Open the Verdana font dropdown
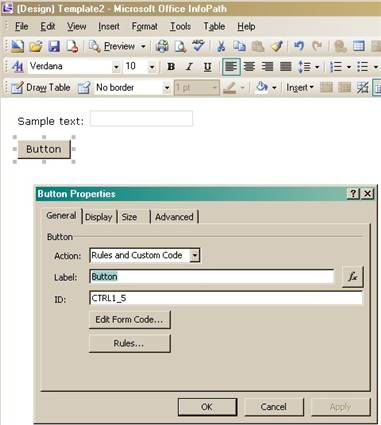Screen dimensions: 381x425 point(116,67)
